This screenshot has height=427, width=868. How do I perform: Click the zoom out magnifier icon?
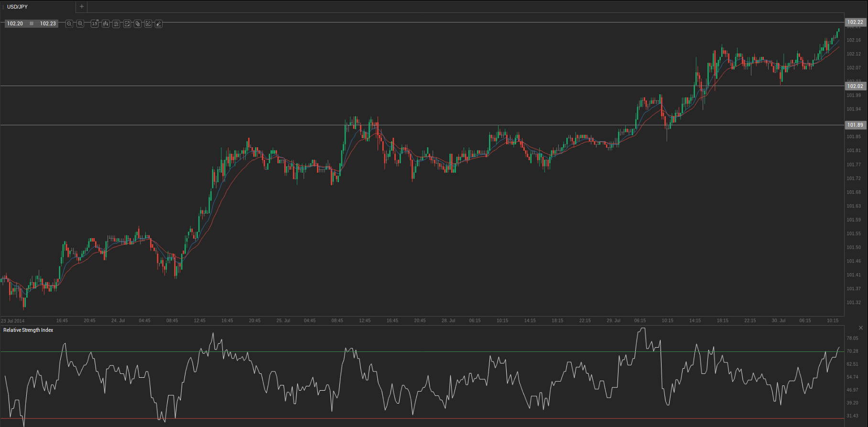point(69,23)
